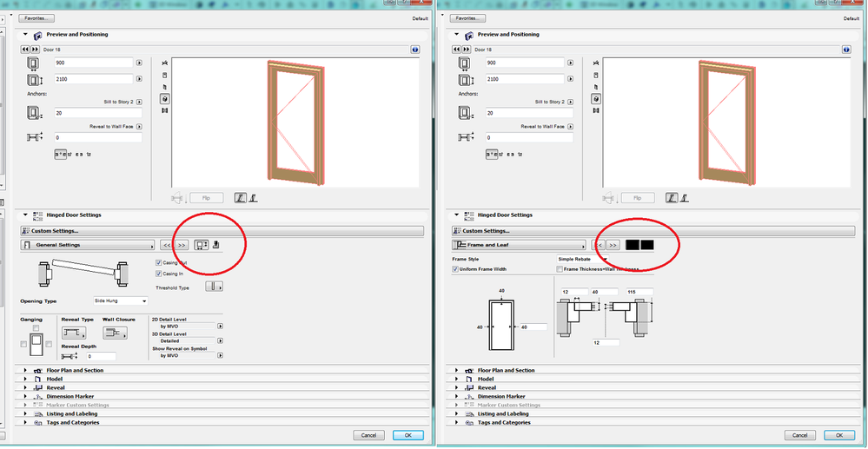Go to next library part in right dialog

[466, 50]
